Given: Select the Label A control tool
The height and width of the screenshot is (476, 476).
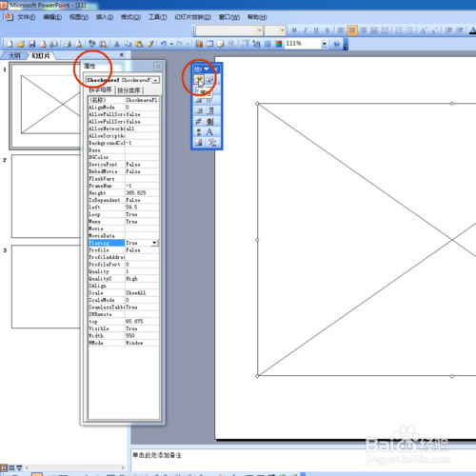Looking at the screenshot, I should point(209,132).
